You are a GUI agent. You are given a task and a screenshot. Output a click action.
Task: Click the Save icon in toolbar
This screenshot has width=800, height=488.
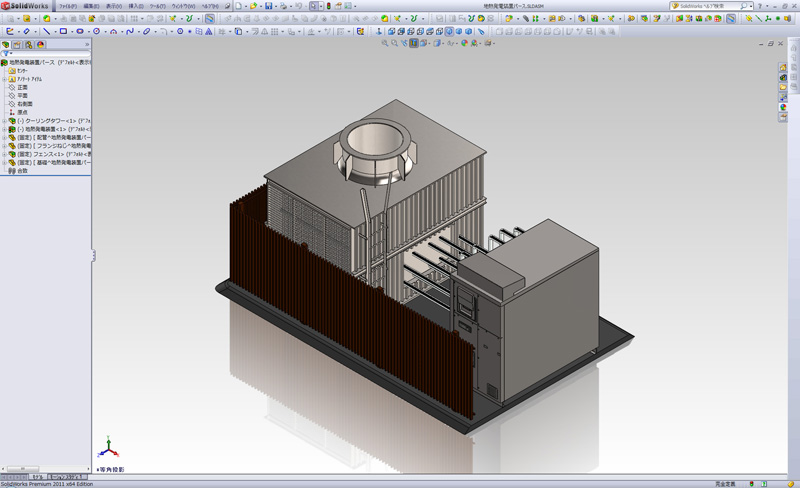tap(269, 6)
